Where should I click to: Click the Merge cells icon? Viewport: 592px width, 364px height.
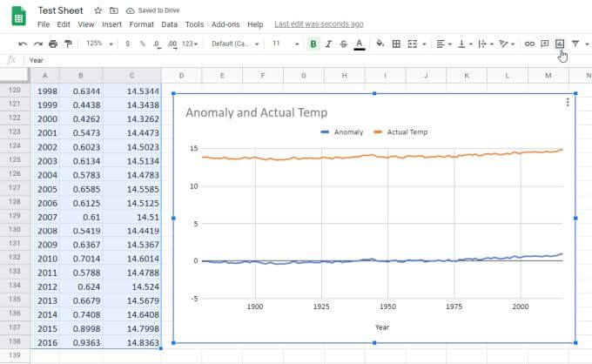pos(413,44)
